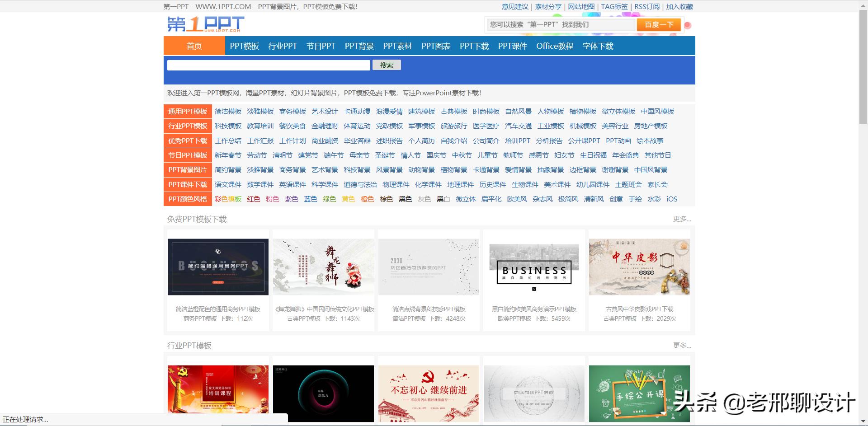This screenshot has height=426, width=868.
Task: Click the RSS订阅 header link
Action: tap(646, 7)
